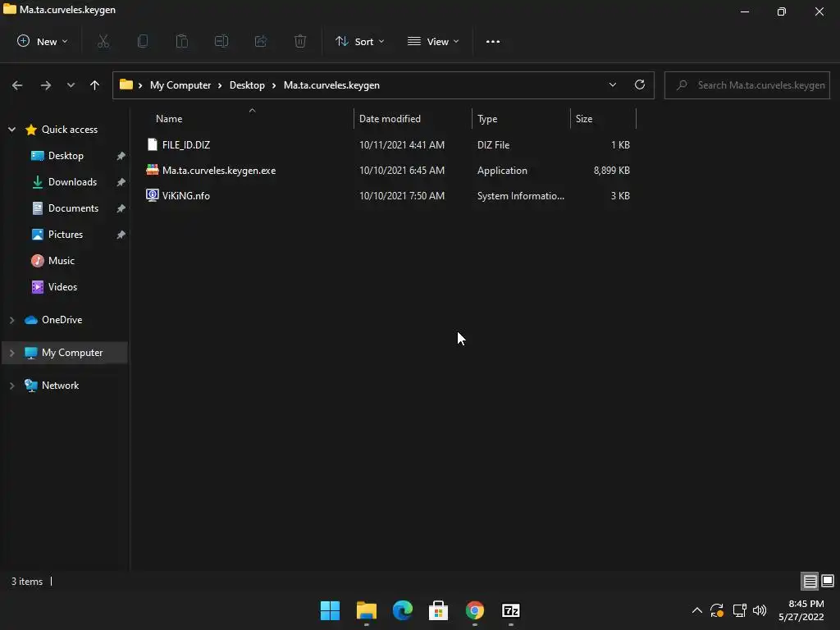
Task: Switch to large thumbnails view icon
Action: pos(828,581)
